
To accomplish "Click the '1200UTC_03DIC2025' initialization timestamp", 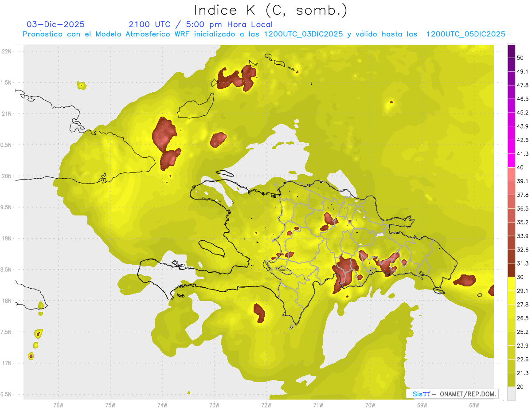I will tap(303, 34).
